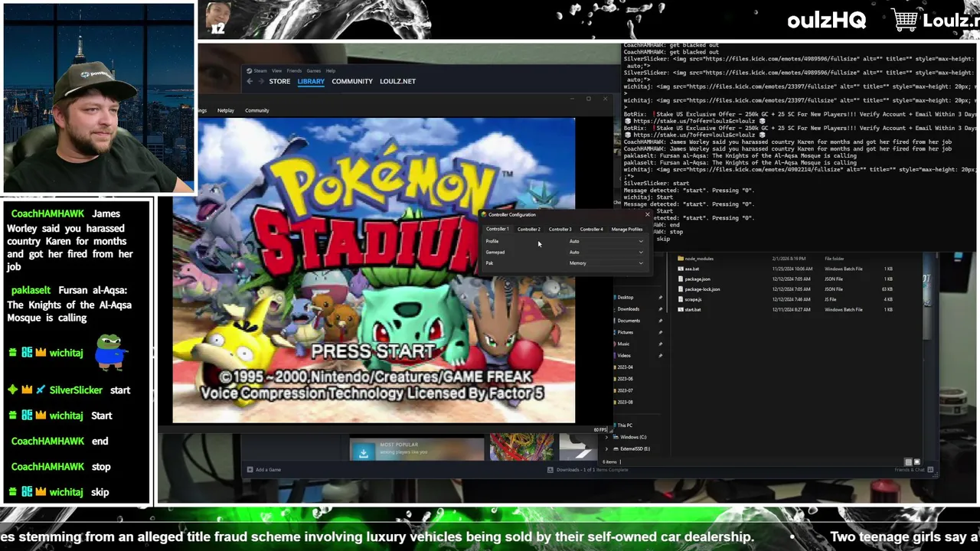
Task: Open the node_modules folder in Explorer
Action: (x=699, y=259)
